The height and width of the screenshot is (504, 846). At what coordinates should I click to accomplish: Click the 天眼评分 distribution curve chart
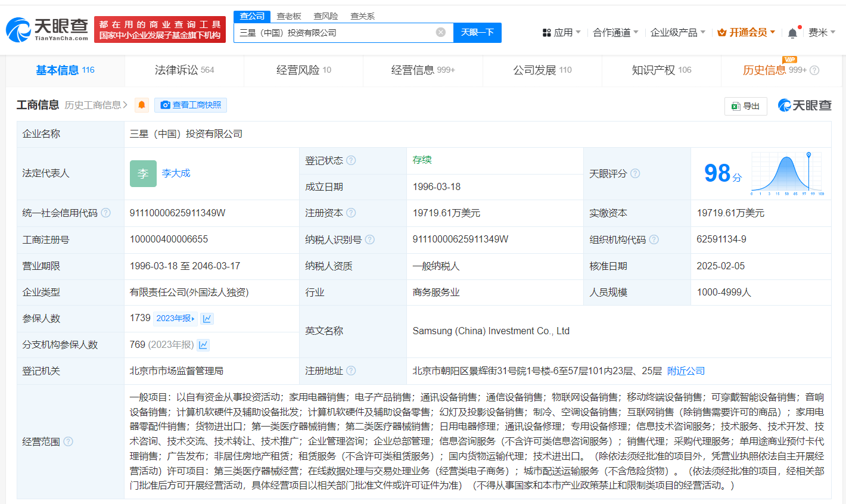click(788, 173)
